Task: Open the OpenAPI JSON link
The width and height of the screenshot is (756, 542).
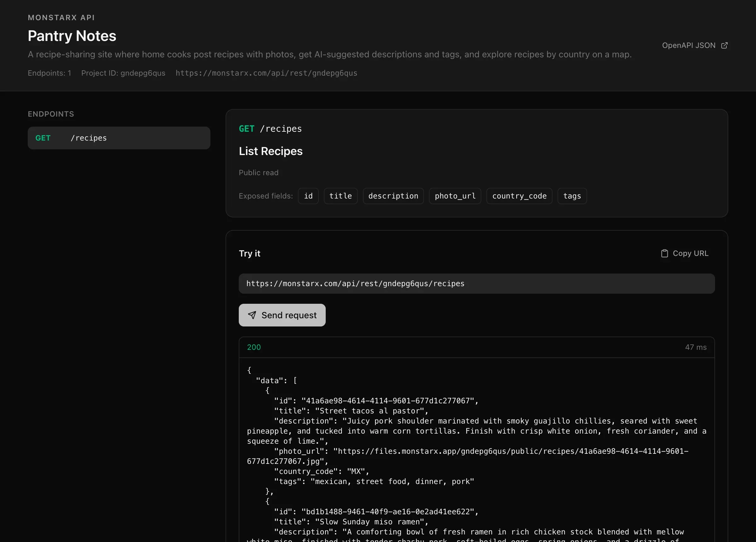Action: [x=695, y=45]
